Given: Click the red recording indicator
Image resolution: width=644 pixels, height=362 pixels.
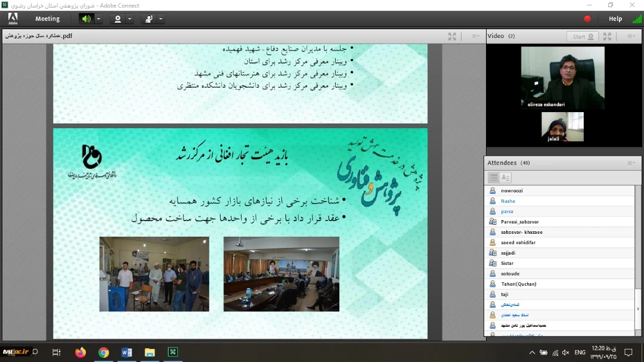Looking at the screenshot, I should coord(587,19).
